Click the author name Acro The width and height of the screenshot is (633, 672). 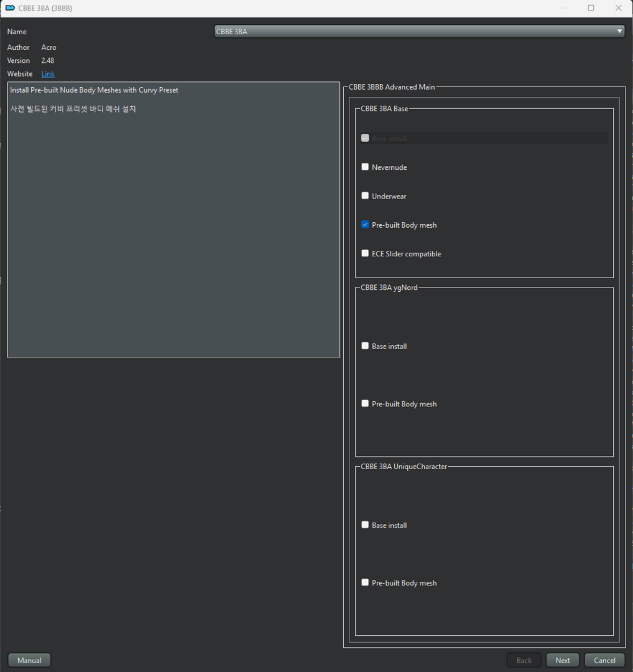click(49, 47)
